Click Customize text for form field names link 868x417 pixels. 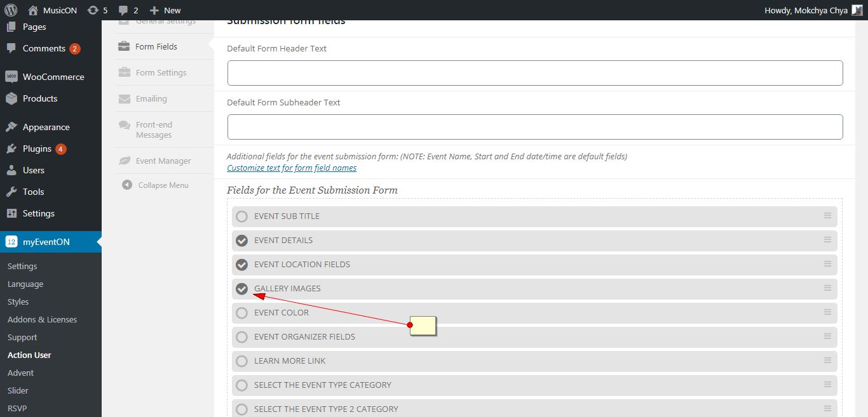click(292, 168)
